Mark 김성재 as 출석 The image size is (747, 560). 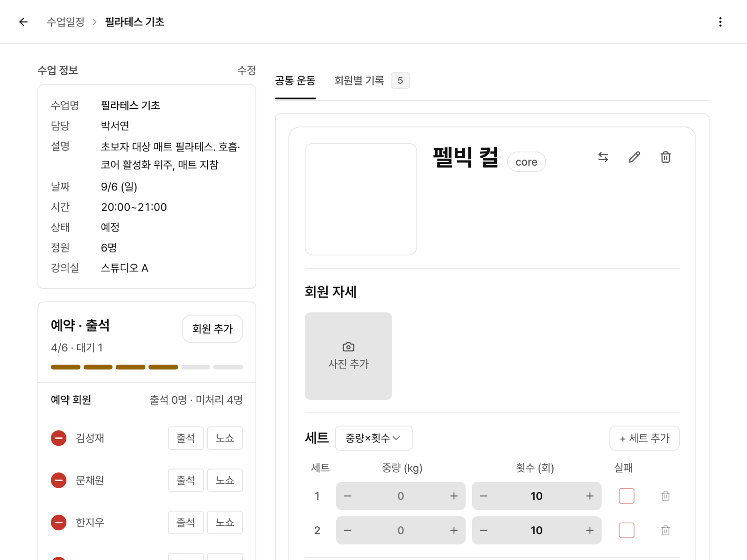click(x=186, y=438)
